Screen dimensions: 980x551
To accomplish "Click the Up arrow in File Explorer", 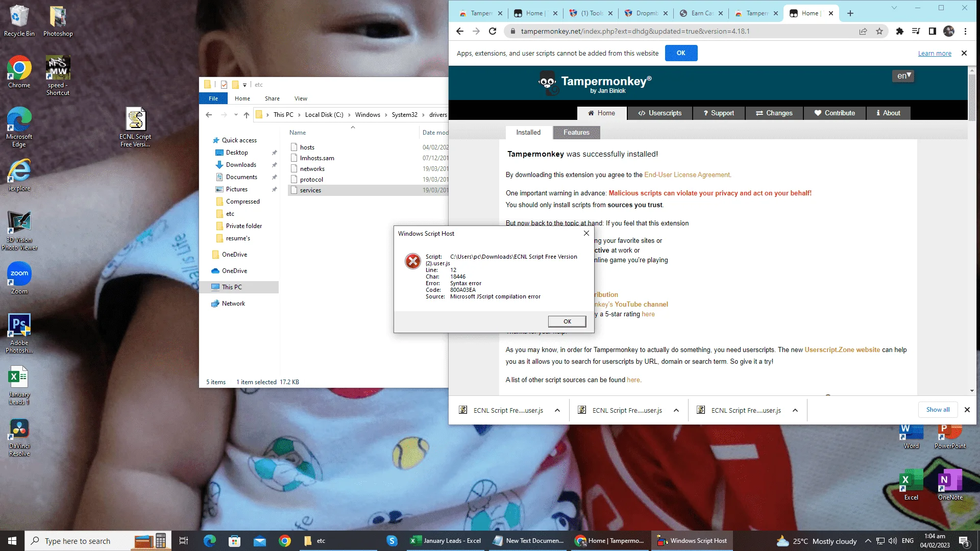I will (247, 115).
